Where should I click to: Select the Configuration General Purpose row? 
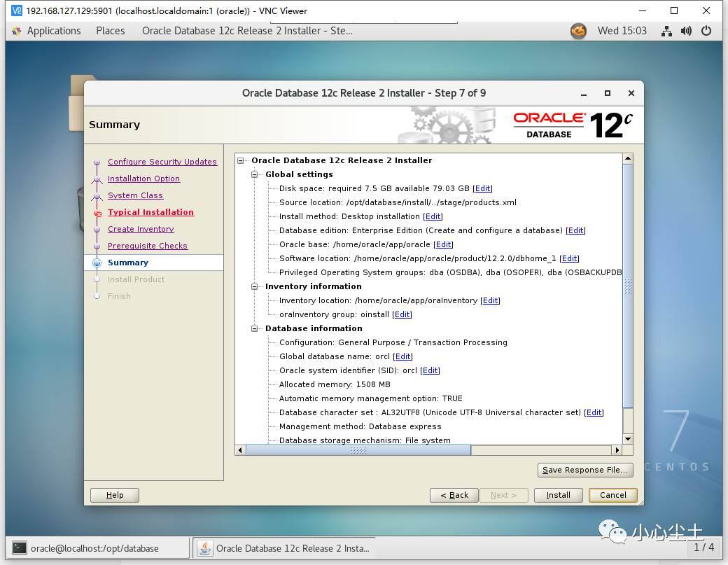click(x=393, y=342)
